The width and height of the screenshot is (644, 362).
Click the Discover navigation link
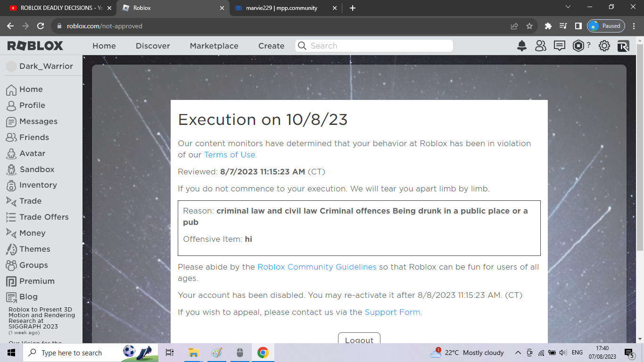click(x=153, y=46)
